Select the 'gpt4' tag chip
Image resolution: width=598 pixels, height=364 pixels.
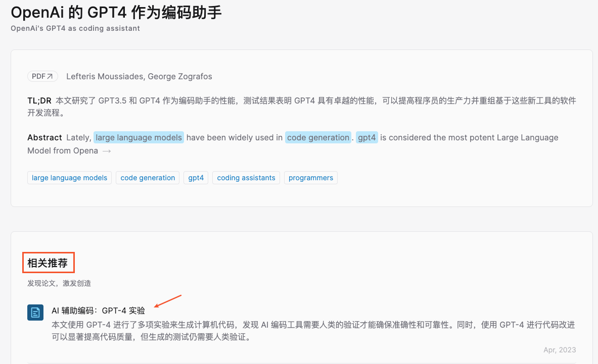pos(196,178)
